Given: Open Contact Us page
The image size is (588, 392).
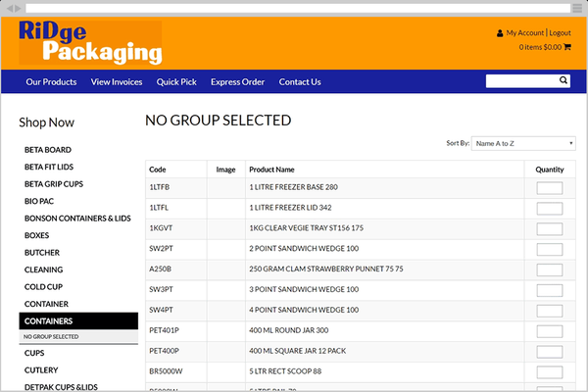Looking at the screenshot, I should point(300,81).
